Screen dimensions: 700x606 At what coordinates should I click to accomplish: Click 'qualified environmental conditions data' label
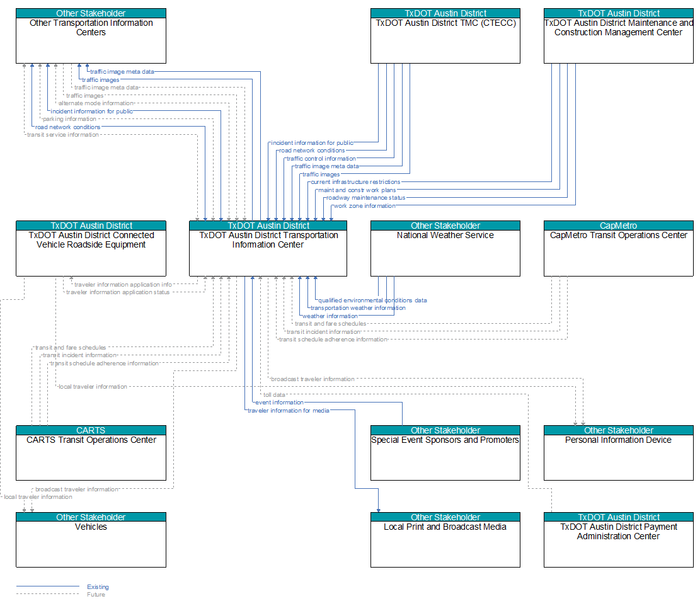coord(372,300)
